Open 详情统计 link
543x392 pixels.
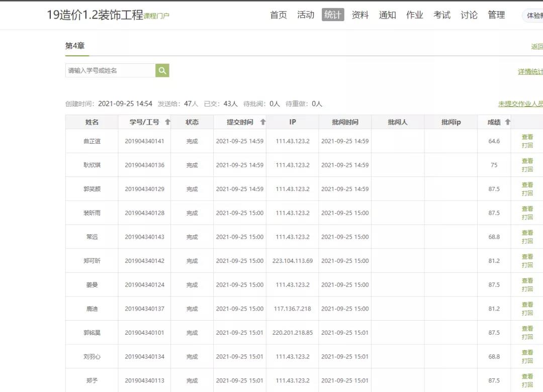click(x=530, y=72)
